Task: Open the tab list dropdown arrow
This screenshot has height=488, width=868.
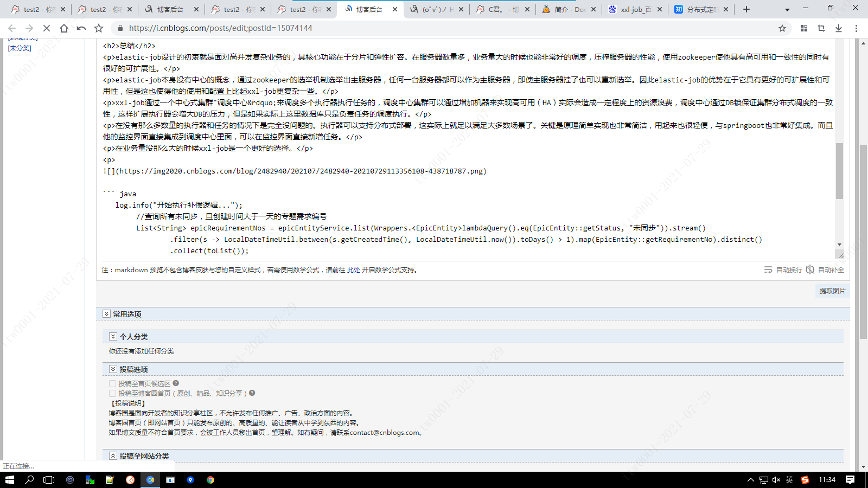Action: (x=787, y=9)
